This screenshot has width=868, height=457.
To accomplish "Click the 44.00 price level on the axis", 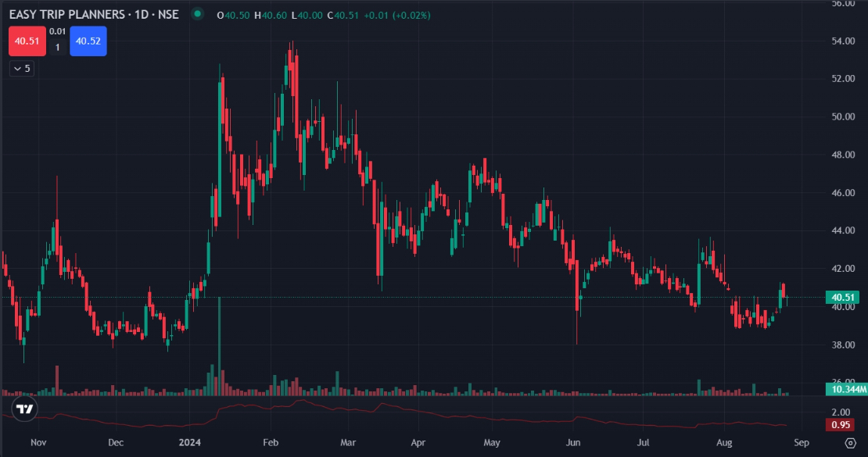I will pos(843,230).
